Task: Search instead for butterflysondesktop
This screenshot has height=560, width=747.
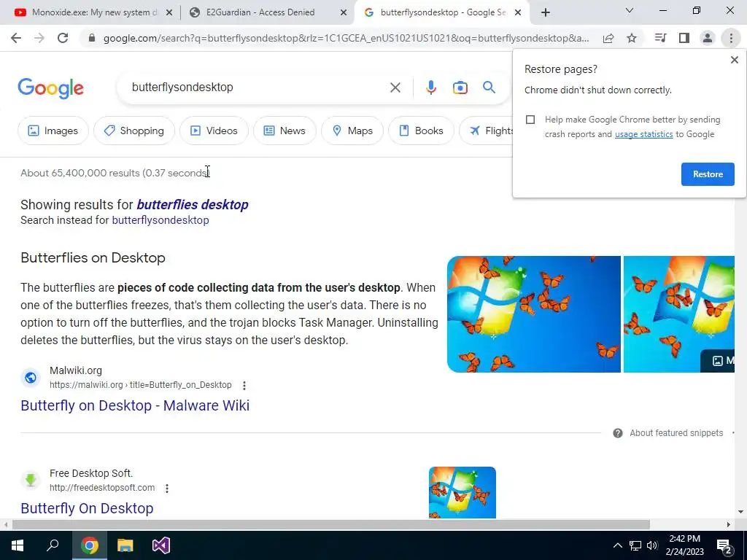Action: click(x=160, y=220)
